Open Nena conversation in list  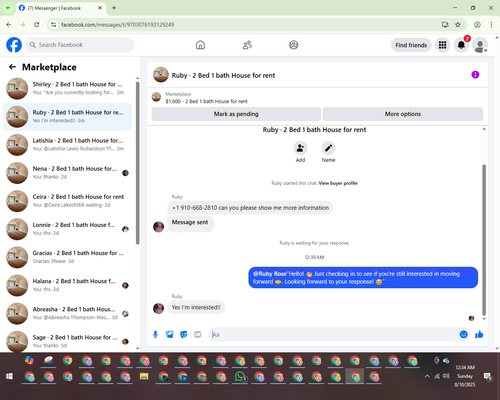[x=67, y=173]
